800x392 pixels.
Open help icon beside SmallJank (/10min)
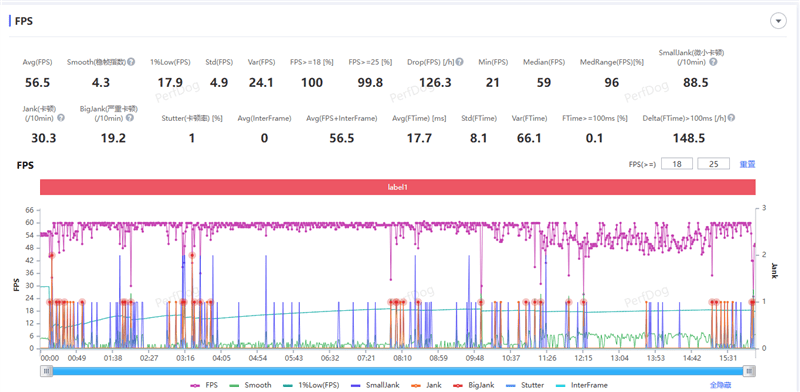[713, 62]
